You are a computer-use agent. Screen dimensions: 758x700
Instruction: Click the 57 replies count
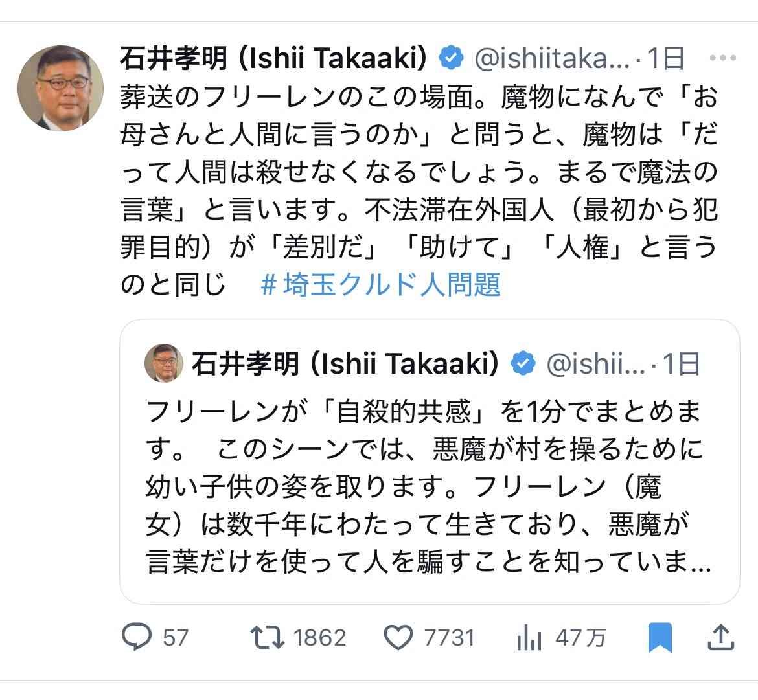coord(175,638)
